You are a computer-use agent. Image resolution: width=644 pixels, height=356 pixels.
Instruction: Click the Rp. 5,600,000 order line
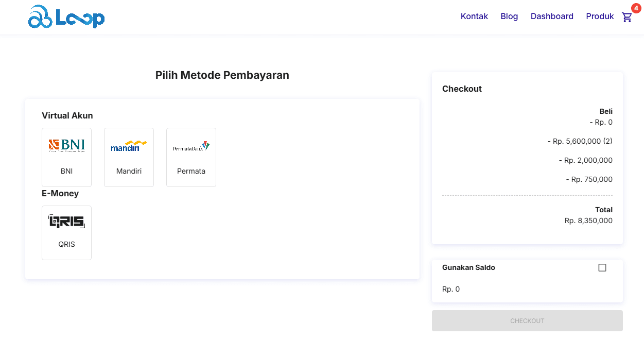click(x=580, y=141)
